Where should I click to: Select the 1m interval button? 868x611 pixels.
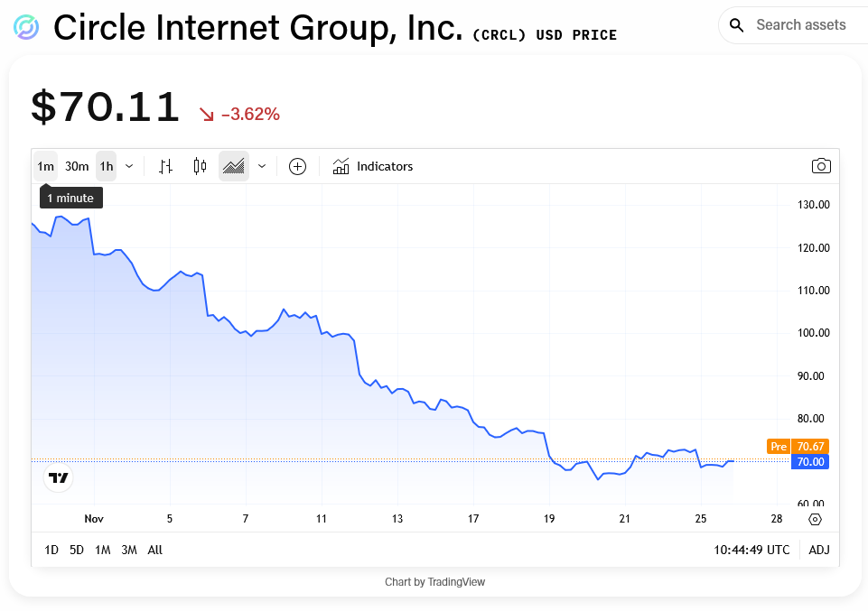pos(45,166)
